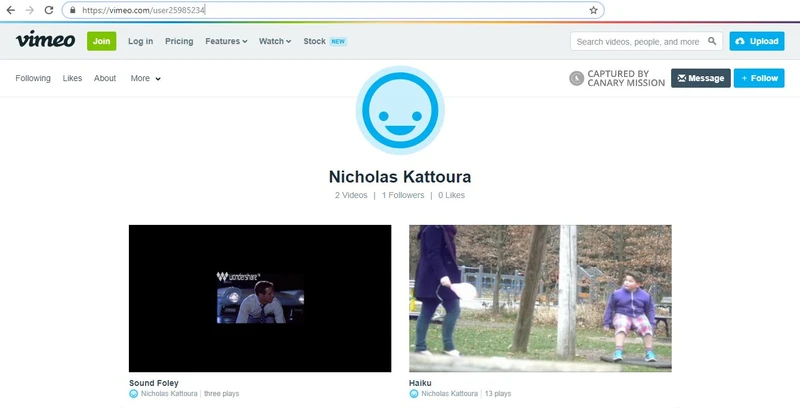Click Nicholas Kattoura name under Sound Foley

(169, 394)
